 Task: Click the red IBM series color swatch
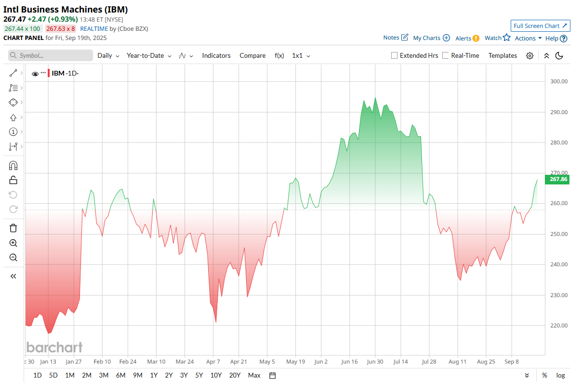(x=49, y=73)
